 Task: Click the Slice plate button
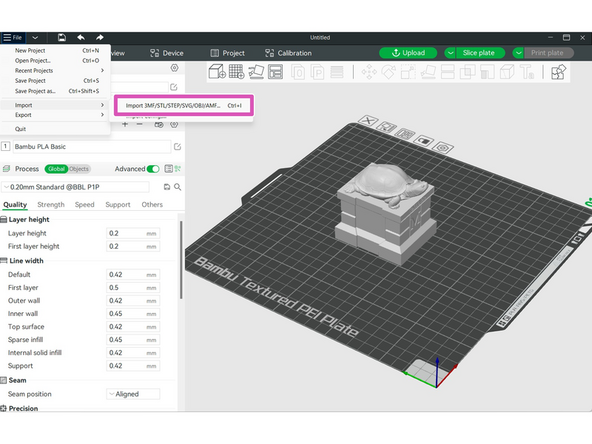(479, 53)
